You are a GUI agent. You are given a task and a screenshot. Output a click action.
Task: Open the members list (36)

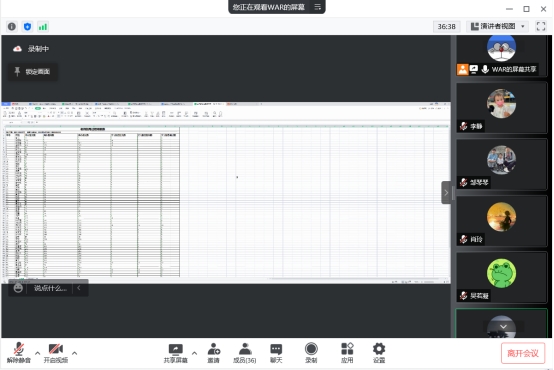[x=244, y=353]
